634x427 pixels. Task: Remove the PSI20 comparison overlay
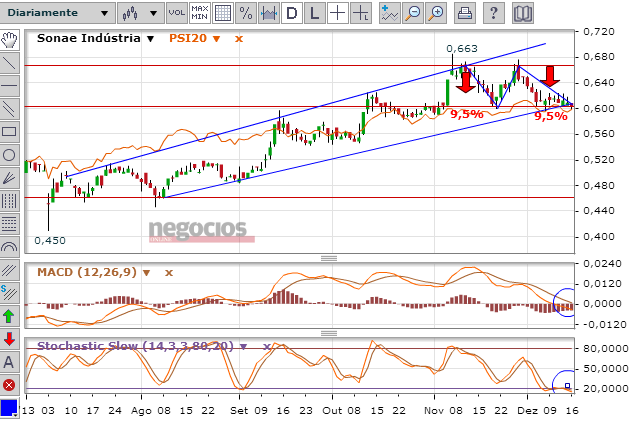point(239,39)
